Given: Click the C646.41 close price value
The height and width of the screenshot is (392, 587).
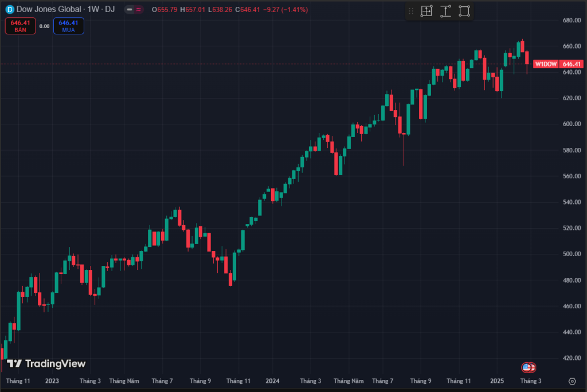Looking at the screenshot, I should click(x=248, y=10).
